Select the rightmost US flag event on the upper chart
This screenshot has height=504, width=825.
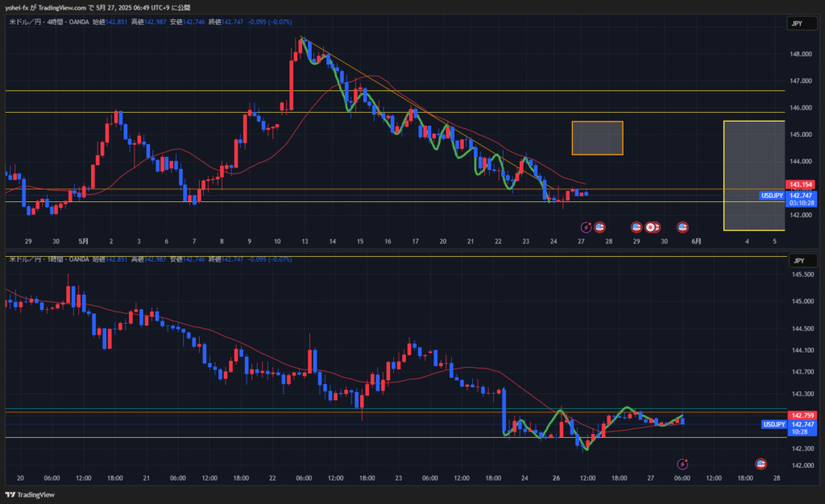click(683, 227)
